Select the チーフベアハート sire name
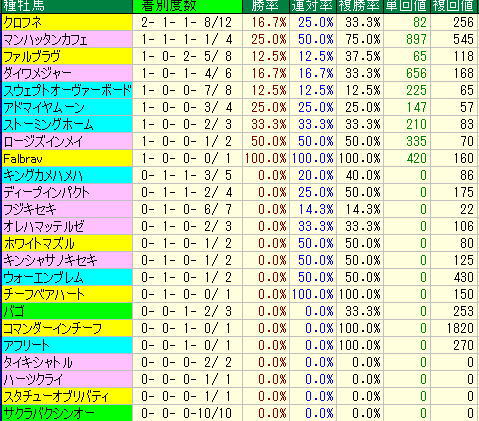The height and width of the screenshot is (421, 479). pos(44,294)
